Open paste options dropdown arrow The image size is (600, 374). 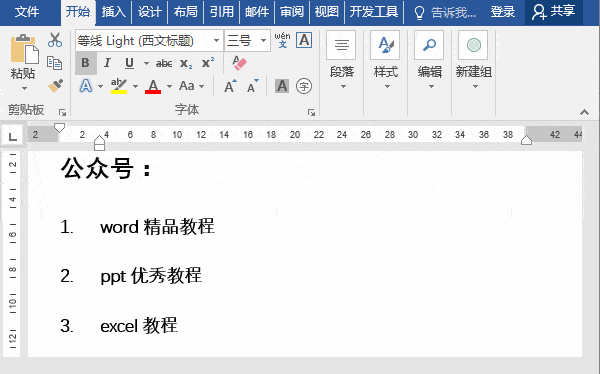coord(24,88)
